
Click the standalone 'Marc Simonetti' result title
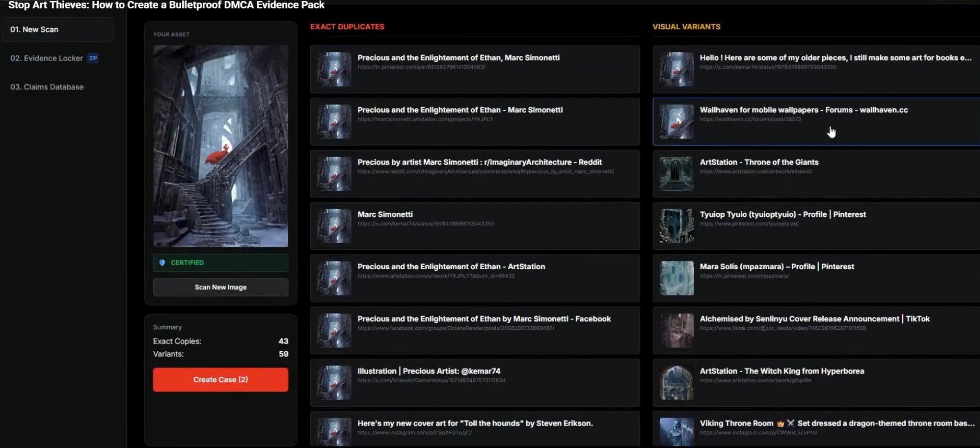pyautogui.click(x=385, y=214)
